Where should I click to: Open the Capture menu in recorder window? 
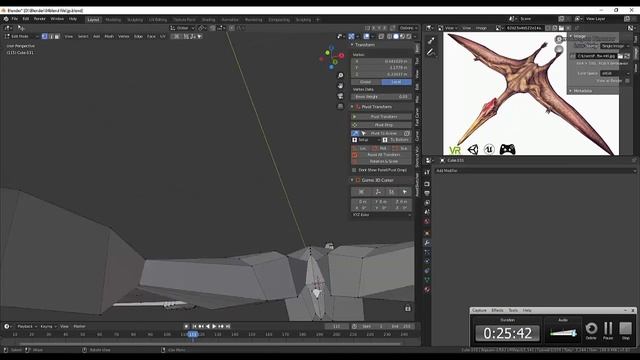tap(479, 310)
